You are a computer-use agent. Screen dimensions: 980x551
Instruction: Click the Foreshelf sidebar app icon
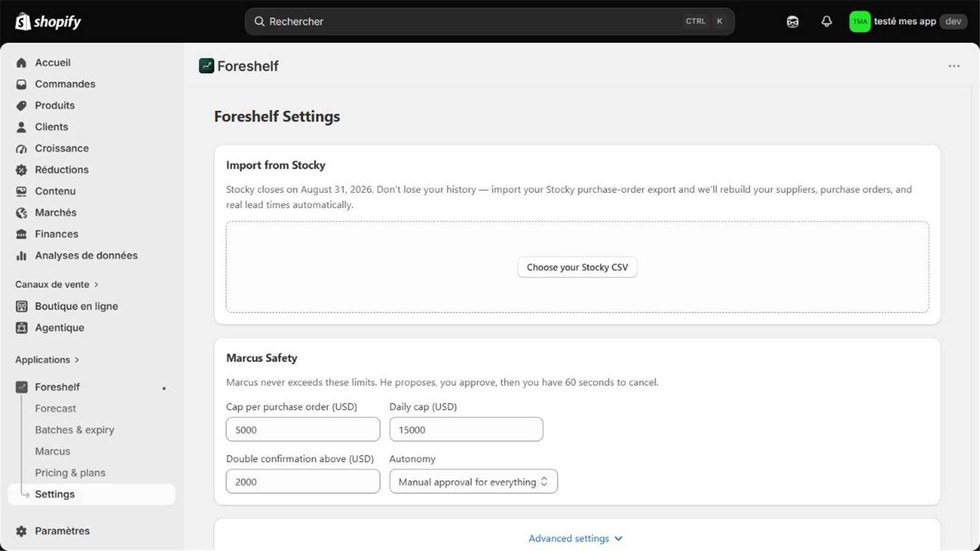[21, 387]
